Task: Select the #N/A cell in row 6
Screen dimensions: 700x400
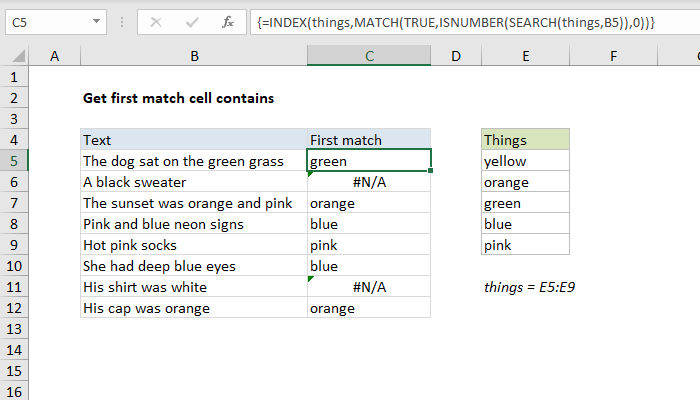Action: [369, 182]
